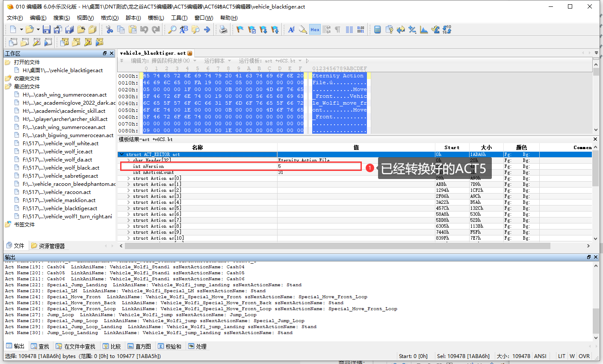603x364 pixels.
Task: Click the inspector question-page icon
Action: pos(389,29)
